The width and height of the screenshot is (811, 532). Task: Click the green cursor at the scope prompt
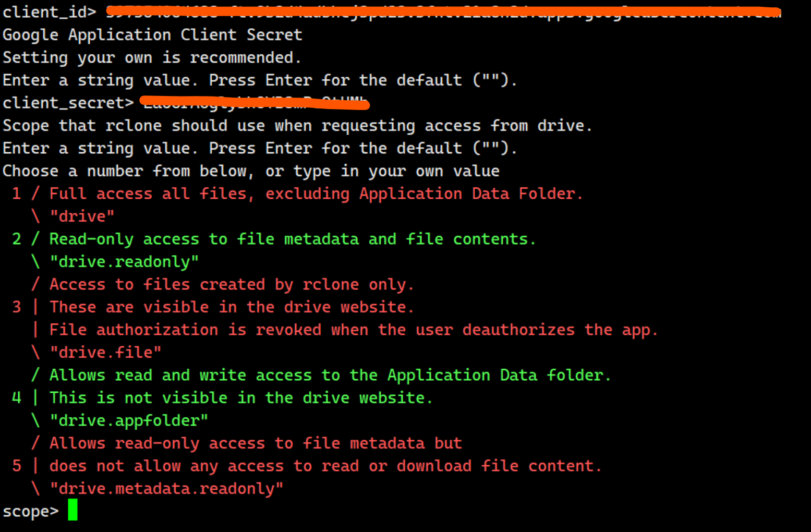pos(72,510)
